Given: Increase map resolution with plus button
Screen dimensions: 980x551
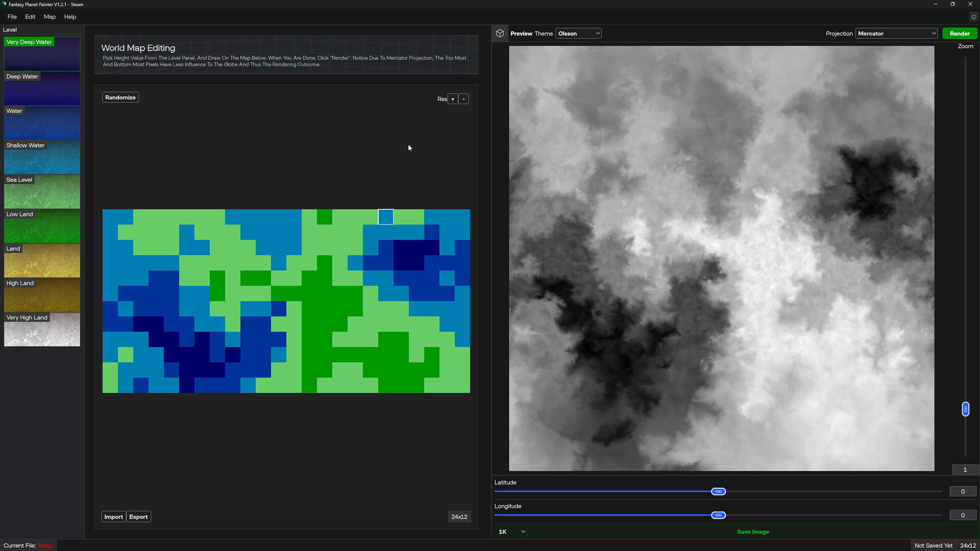Looking at the screenshot, I should tap(453, 99).
